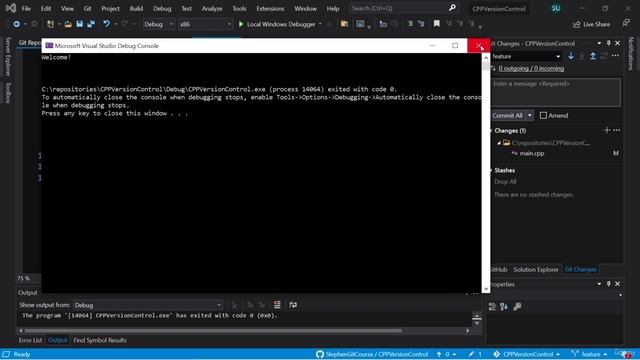Open the Extensions menu

point(270,8)
